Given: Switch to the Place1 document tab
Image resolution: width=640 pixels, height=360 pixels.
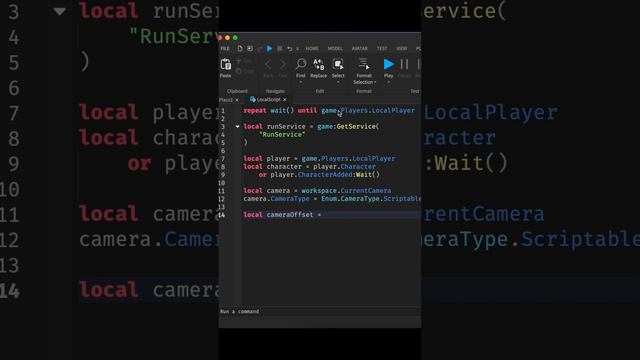Looking at the screenshot, I should (x=226, y=100).
